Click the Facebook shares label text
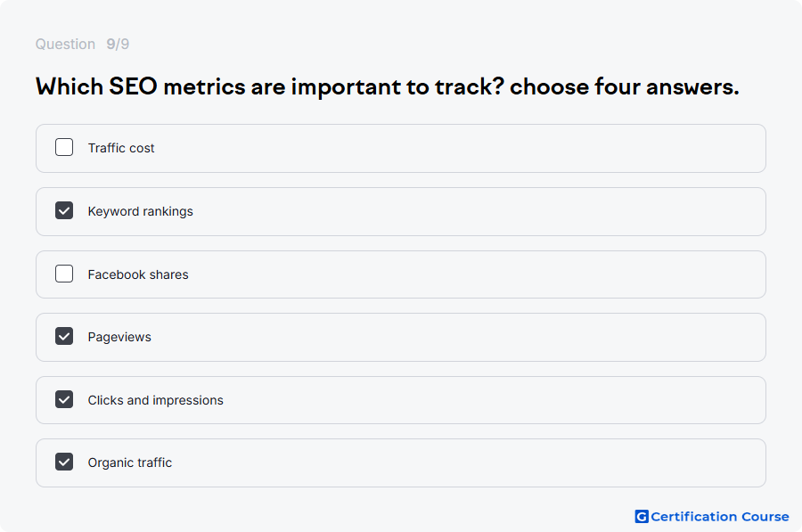This screenshot has width=802, height=532. tap(138, 274)
